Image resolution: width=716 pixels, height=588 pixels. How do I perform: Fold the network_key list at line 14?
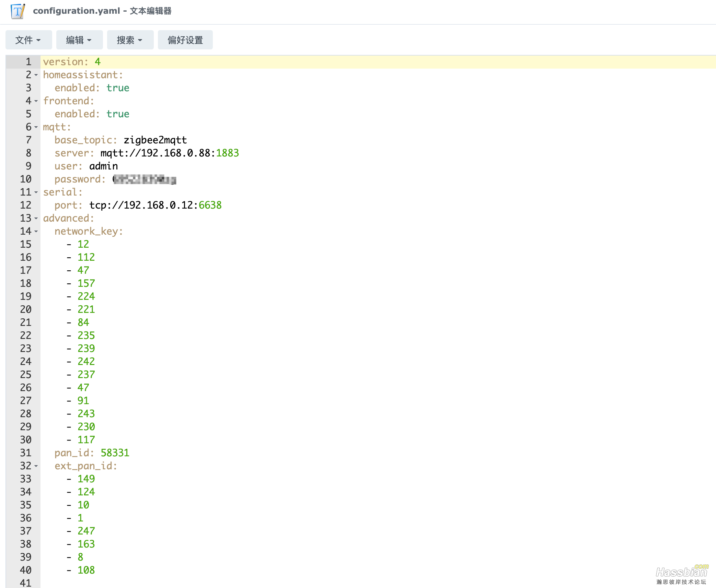click(x=36, y=232)
